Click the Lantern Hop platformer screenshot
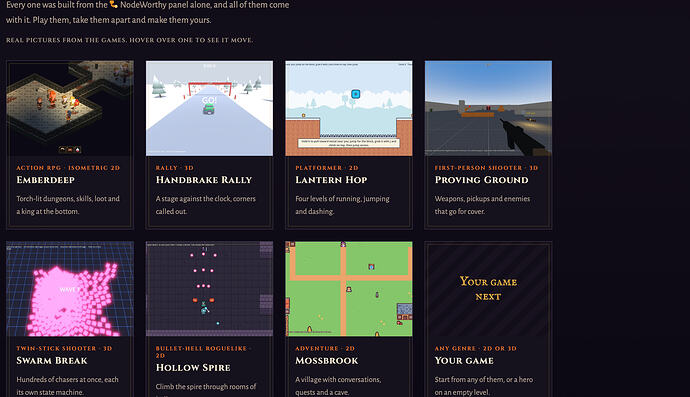The image size is (690, 397). point(349,108)
